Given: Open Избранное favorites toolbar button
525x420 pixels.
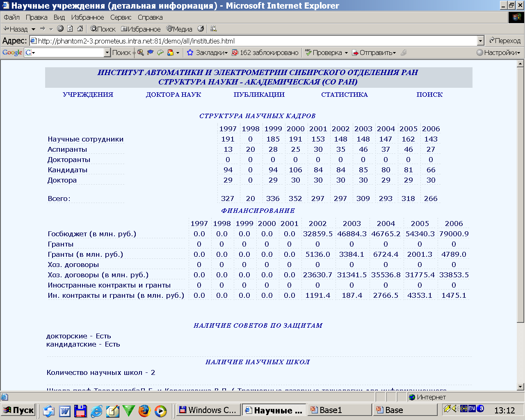Looking at the screenshot, I should click(141, 29).
